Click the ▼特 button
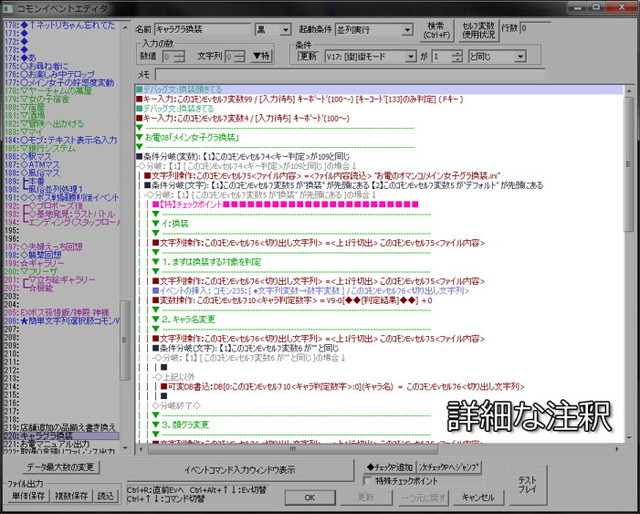The height and width of the screenshot is (514, 640). click(x=261, y=56)
